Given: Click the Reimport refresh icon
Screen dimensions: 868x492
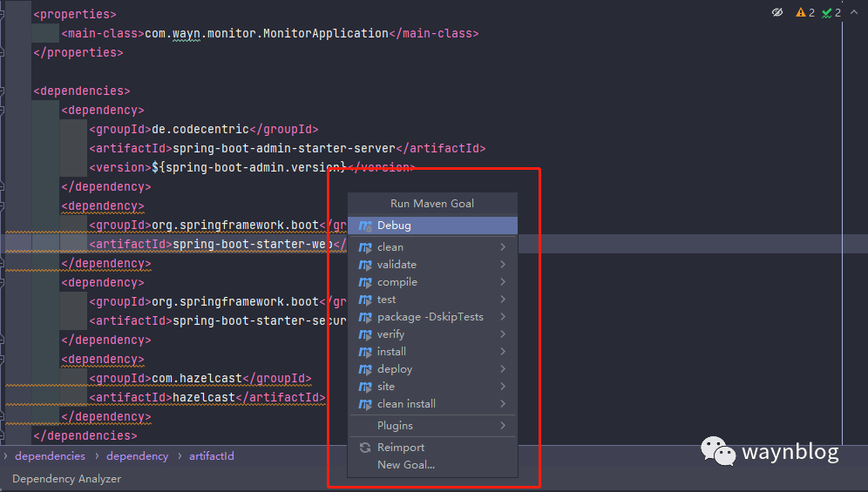Looking at the screenshot, I should tap(365, 448).
